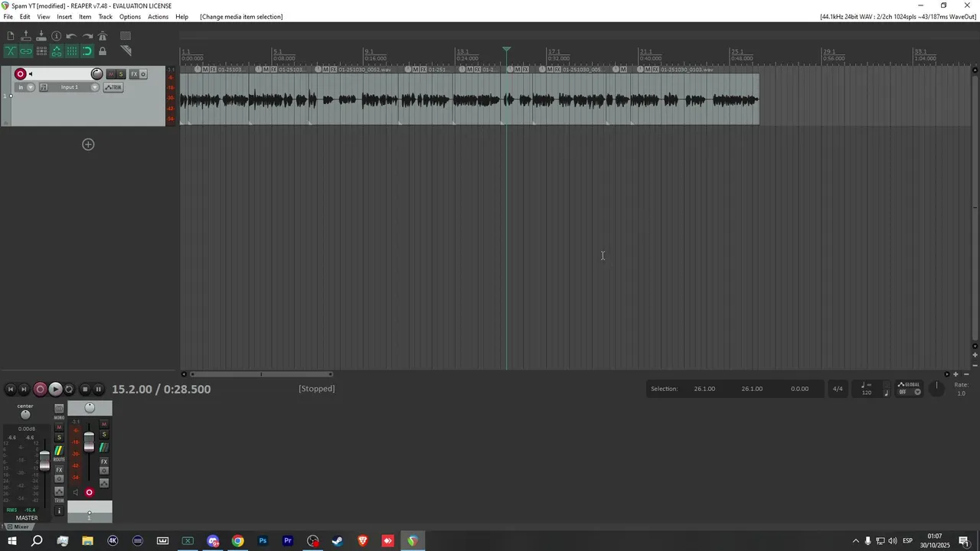Screen dimensions: 980x551
Task: Click track 1 TRIM envelope button
Action: point(113,87)
